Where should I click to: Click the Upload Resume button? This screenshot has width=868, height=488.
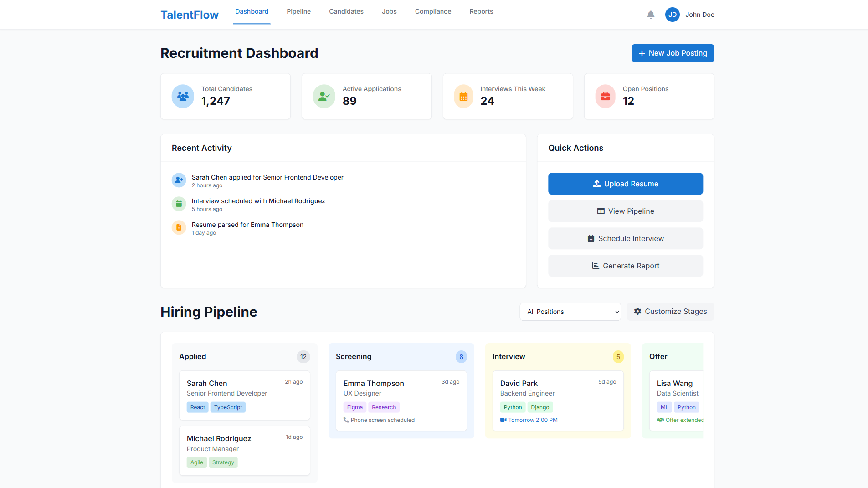coord(625,184)
